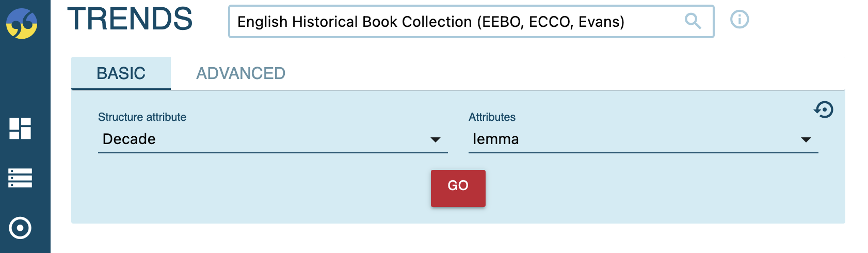Open the dashboard grid icon in sidebar

click(20, 129)
